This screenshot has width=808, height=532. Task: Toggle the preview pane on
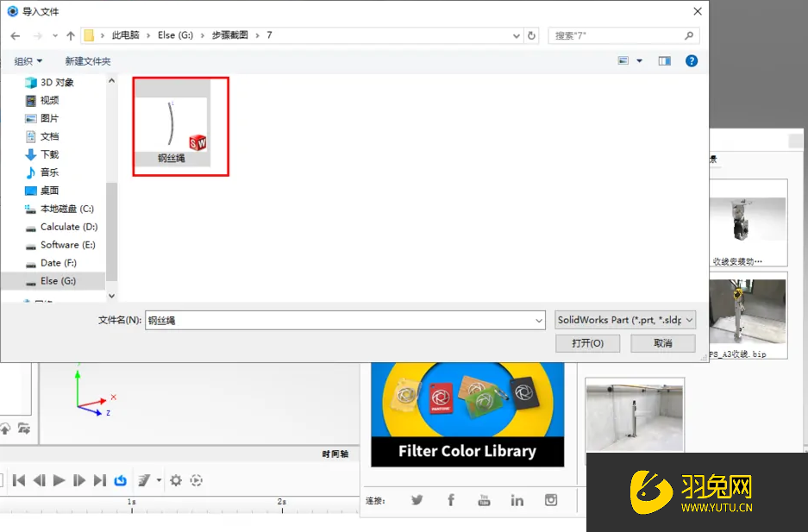click(x=664, y=60)
